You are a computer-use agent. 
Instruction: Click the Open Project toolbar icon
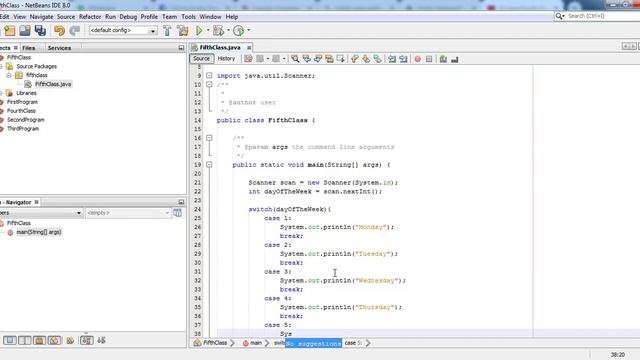pyautogui.click(x=24, y=31)
